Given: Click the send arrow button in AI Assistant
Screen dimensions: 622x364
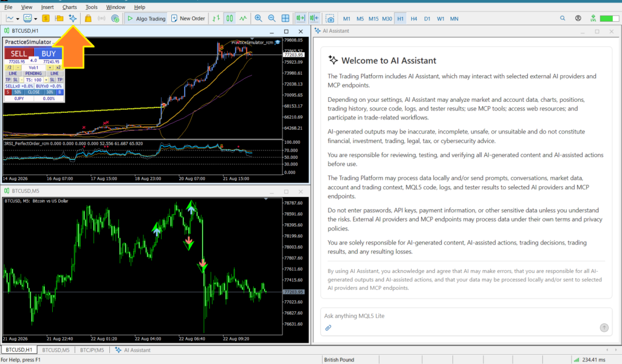Looking at the screenshot, I should click(604, 328).
